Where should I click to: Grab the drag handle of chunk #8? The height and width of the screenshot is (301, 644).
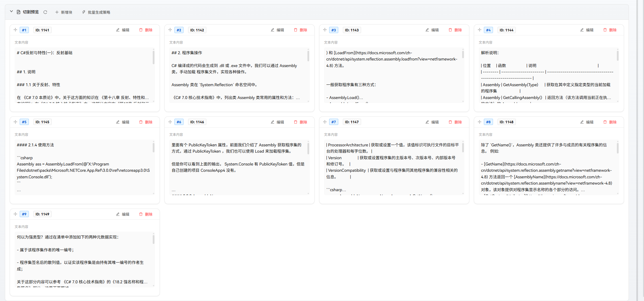(x=480, y=122)
